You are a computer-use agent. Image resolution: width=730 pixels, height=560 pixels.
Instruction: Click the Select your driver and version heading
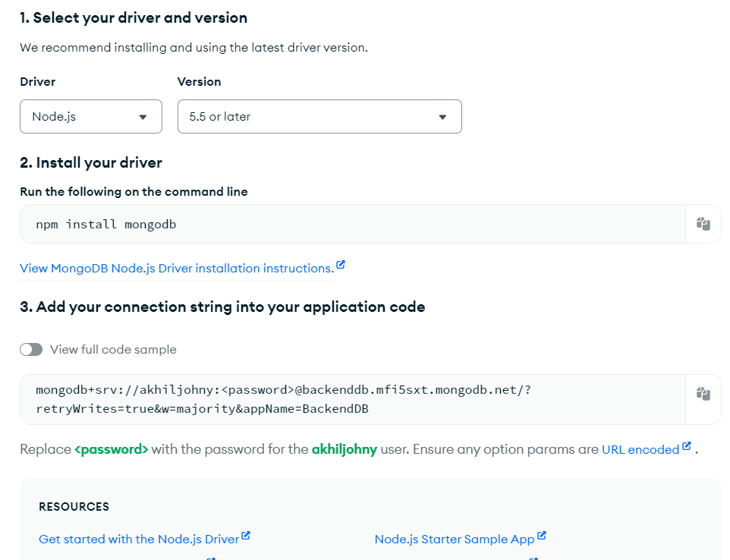[134, 17]
